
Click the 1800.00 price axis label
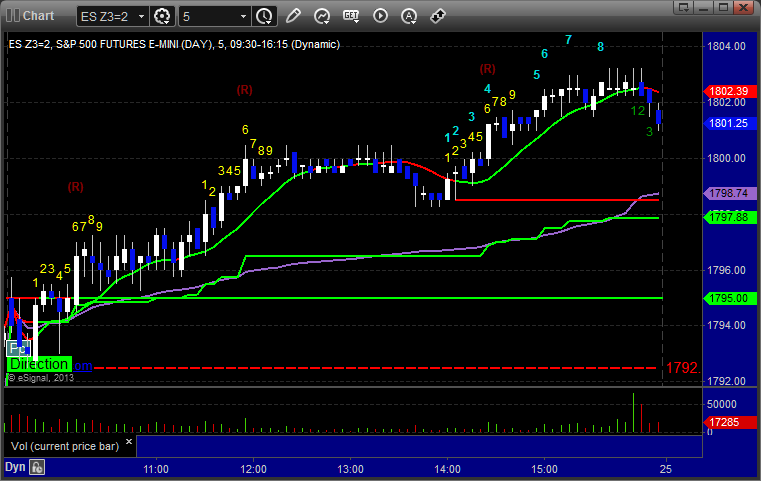click(x=727, y=158)
